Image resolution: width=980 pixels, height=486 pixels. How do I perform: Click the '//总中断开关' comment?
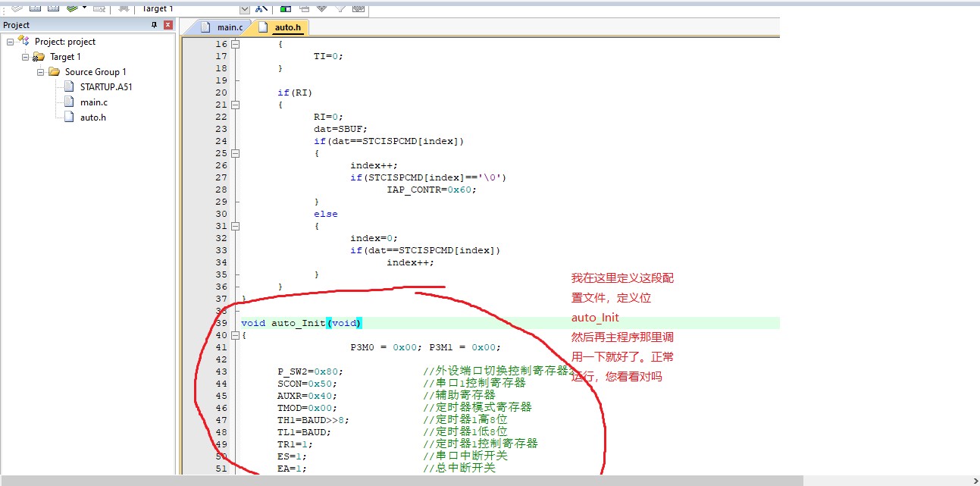pyautogui.click(x=459, y=469)
